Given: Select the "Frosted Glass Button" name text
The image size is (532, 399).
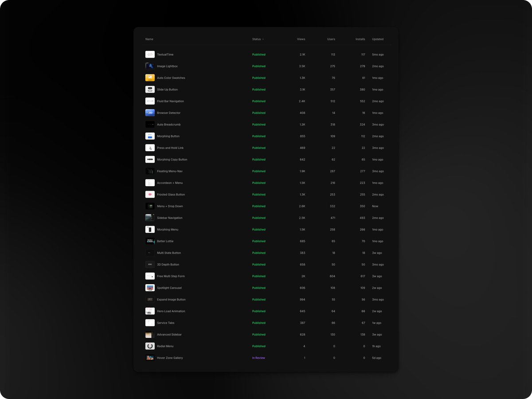Looking at the screenshot, I should pyautogui.click(x=171, y=195).
